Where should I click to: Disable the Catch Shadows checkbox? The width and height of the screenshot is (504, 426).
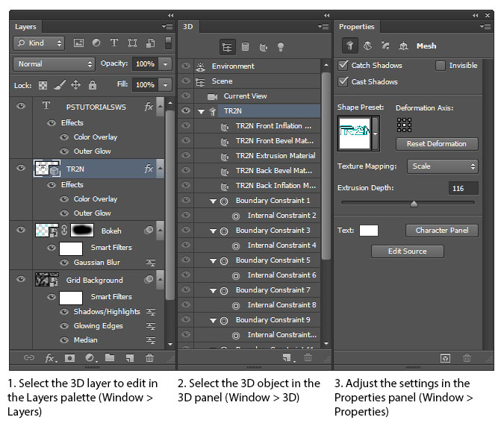[343, 66]
